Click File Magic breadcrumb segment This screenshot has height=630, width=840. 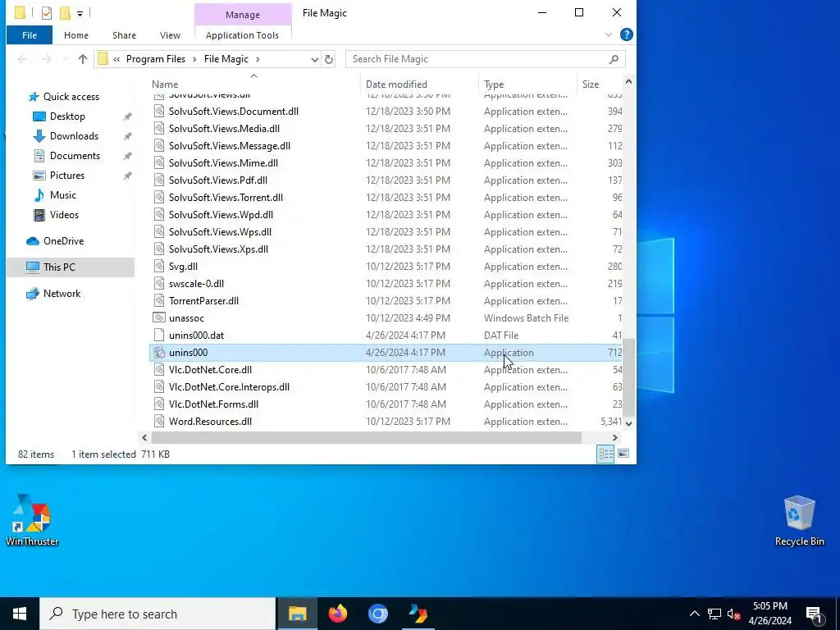[x=226, y=59]
